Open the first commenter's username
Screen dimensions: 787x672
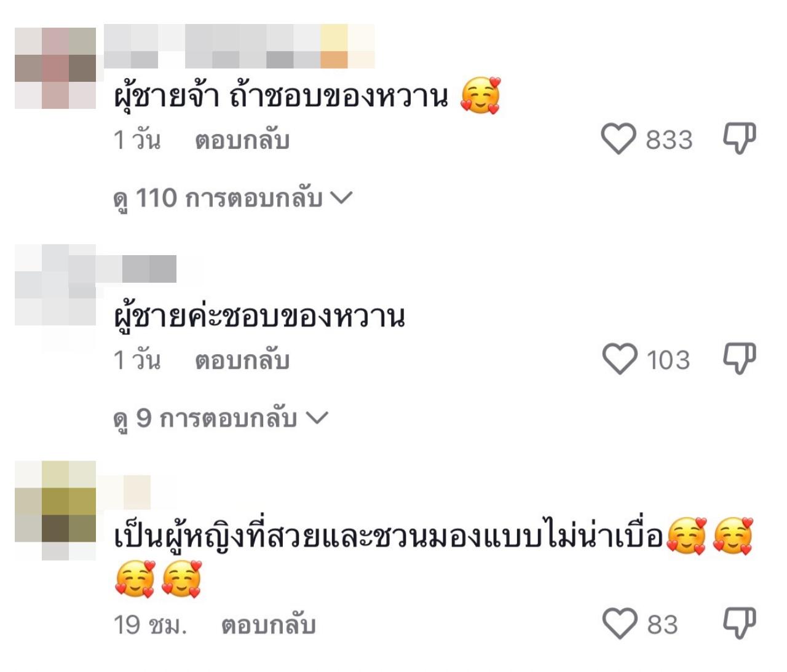click(239, 46)
